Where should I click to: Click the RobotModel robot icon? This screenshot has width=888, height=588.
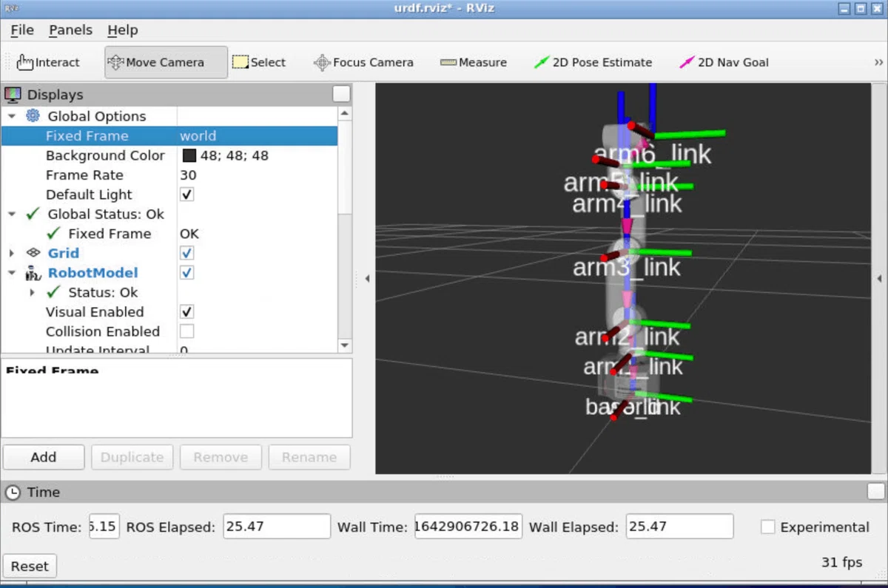pos(33,273)
